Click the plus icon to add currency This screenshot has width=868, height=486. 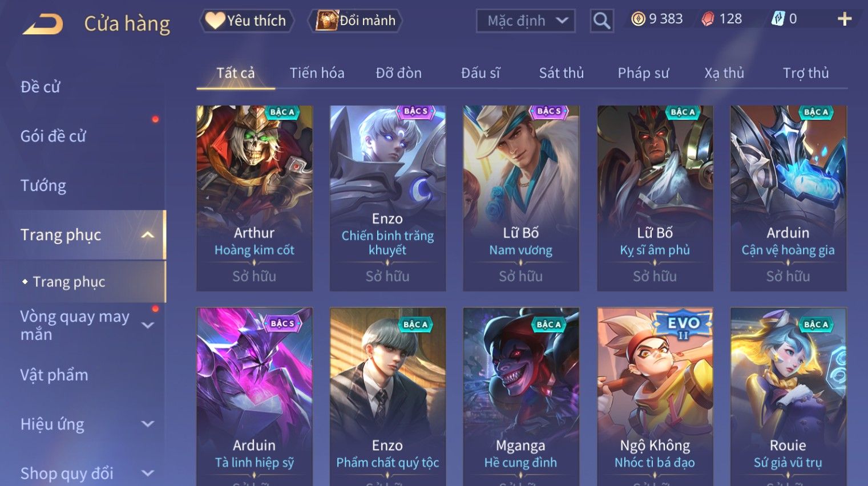click(x=845, y=19)
